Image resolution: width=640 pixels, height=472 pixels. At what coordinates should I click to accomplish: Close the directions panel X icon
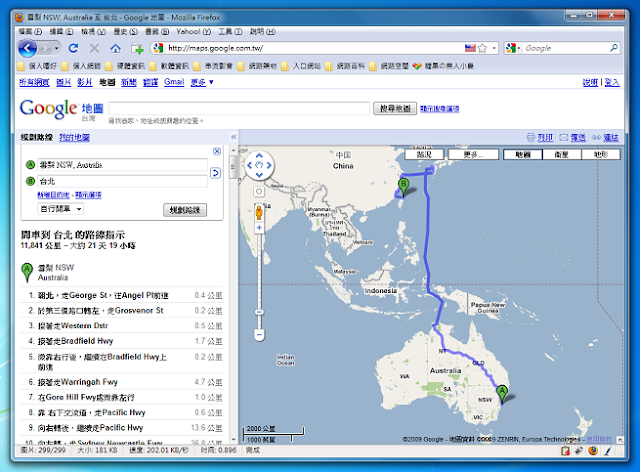217,151
